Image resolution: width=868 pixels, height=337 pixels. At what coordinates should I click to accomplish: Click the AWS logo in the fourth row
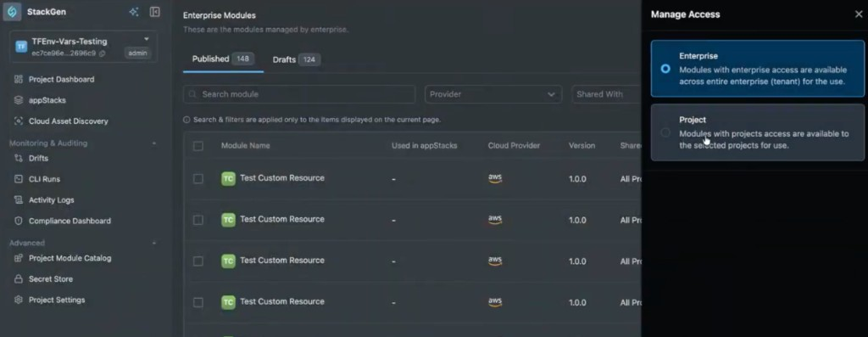tap(495, 302)
